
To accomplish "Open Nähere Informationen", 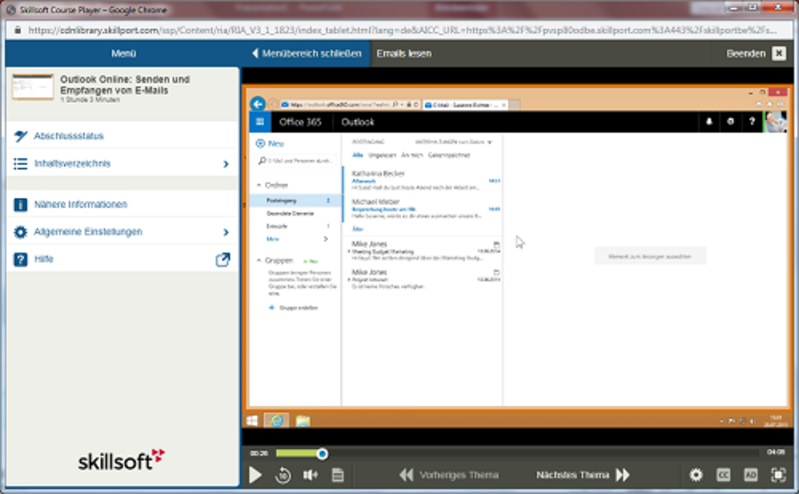I will (x=122, y=204).
